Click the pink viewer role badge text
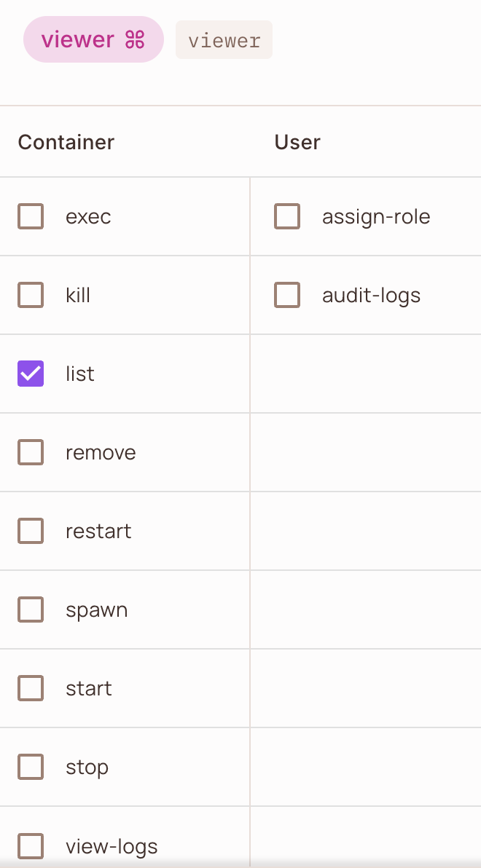The image size is (481, 868). (77, 39)
